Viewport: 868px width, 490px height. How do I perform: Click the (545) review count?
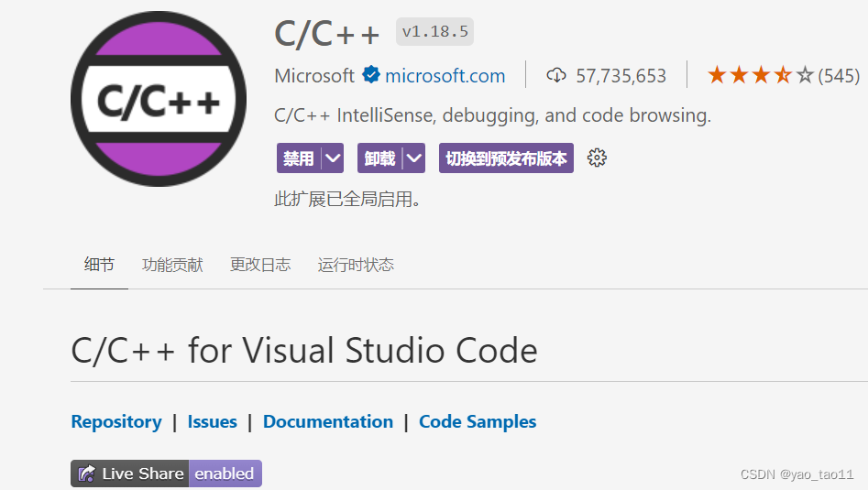coord(839,76)
